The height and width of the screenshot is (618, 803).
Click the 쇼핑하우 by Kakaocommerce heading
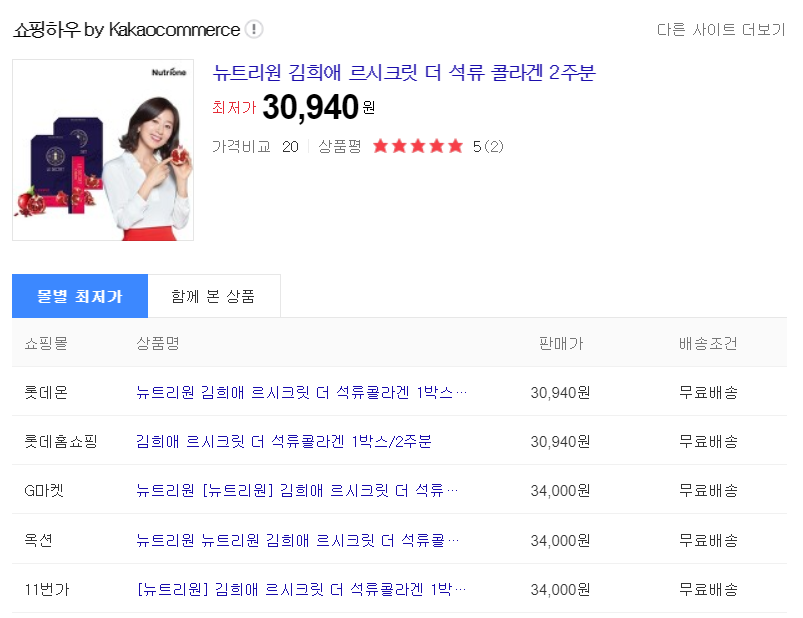click(x=126, y=30)
